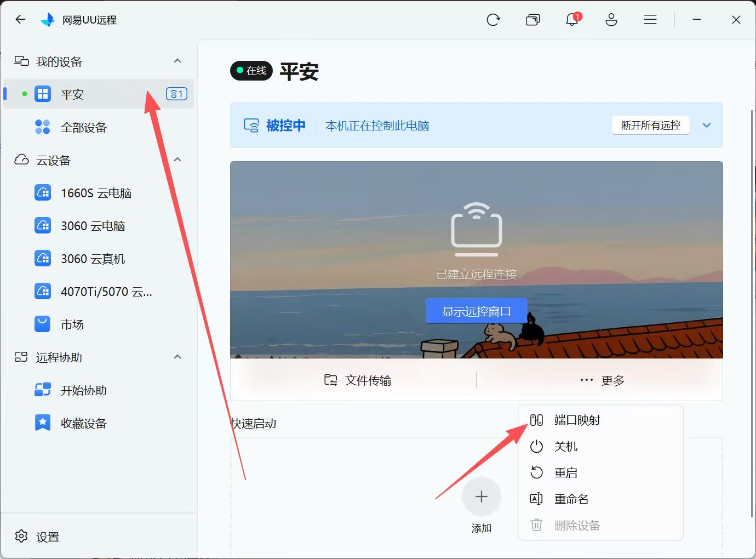
Task: Open 更多 options
Action: click(602, 380)
